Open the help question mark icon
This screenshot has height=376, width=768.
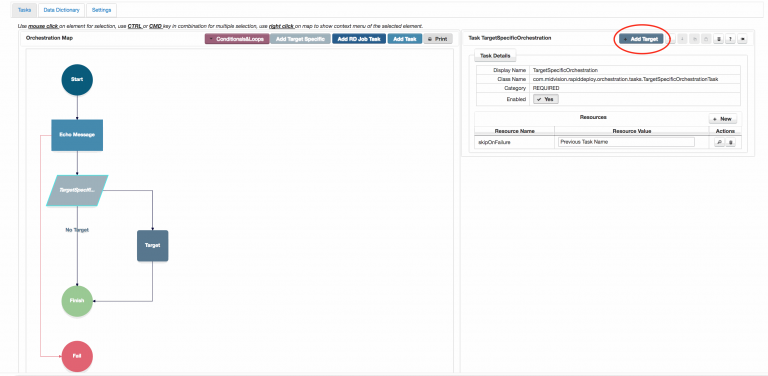click(x=730, y=39)
